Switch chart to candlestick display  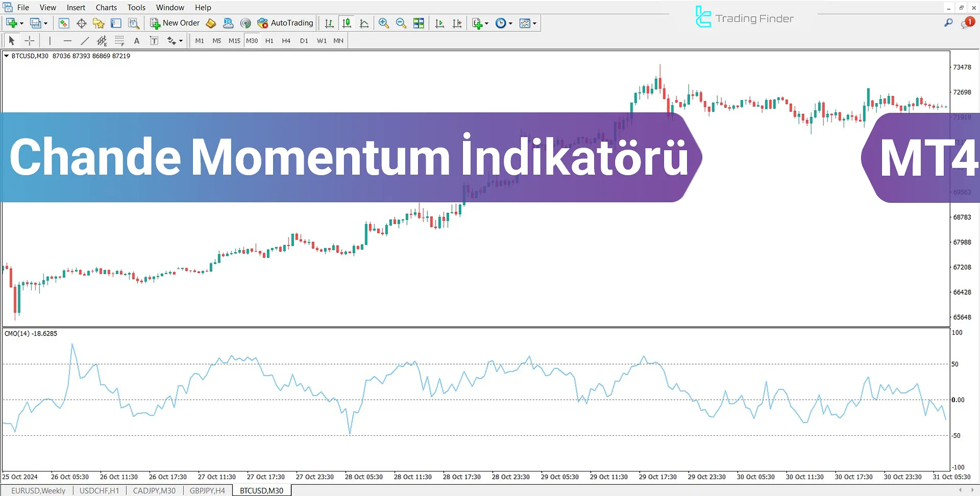(x=347, y=23)
